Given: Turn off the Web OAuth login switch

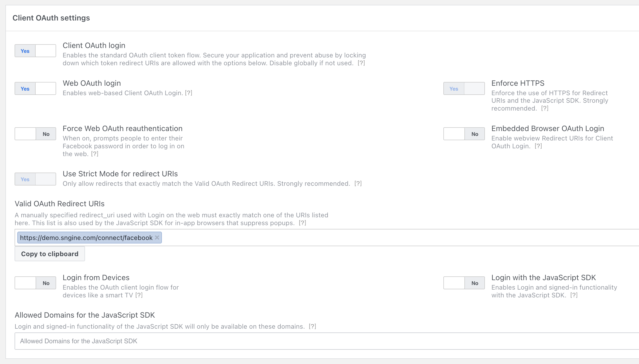Looking at the screenshot, I should pyautogui.click(x=35, y=88).
